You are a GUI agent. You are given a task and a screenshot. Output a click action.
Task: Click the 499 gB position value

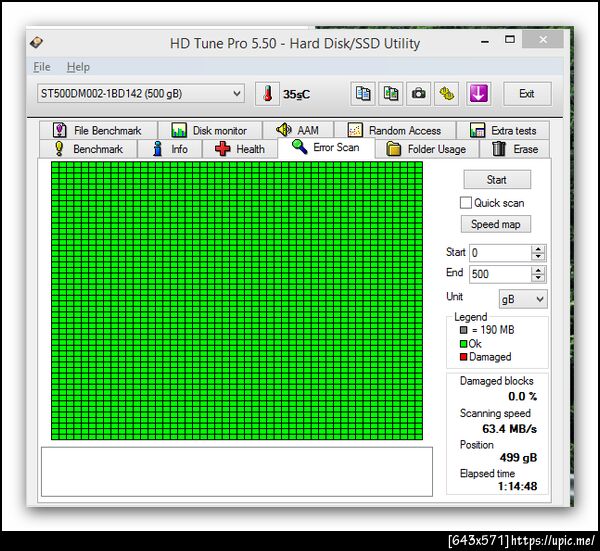coord(518,458)
